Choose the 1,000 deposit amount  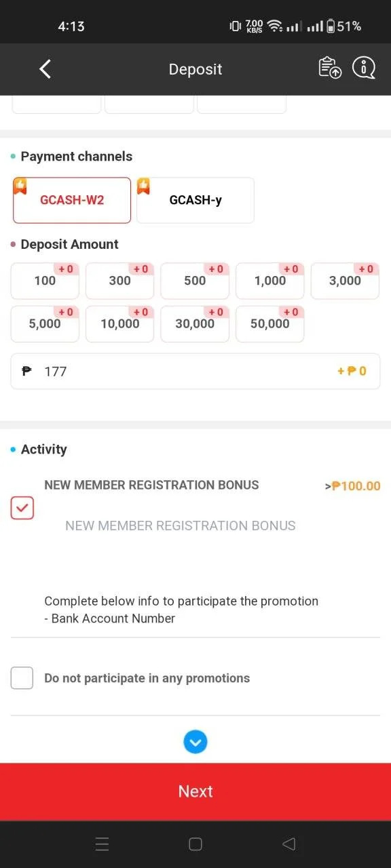[270, 281]
